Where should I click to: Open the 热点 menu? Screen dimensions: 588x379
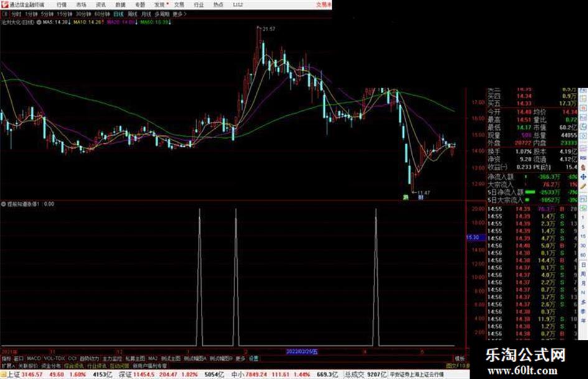[218, 4]
